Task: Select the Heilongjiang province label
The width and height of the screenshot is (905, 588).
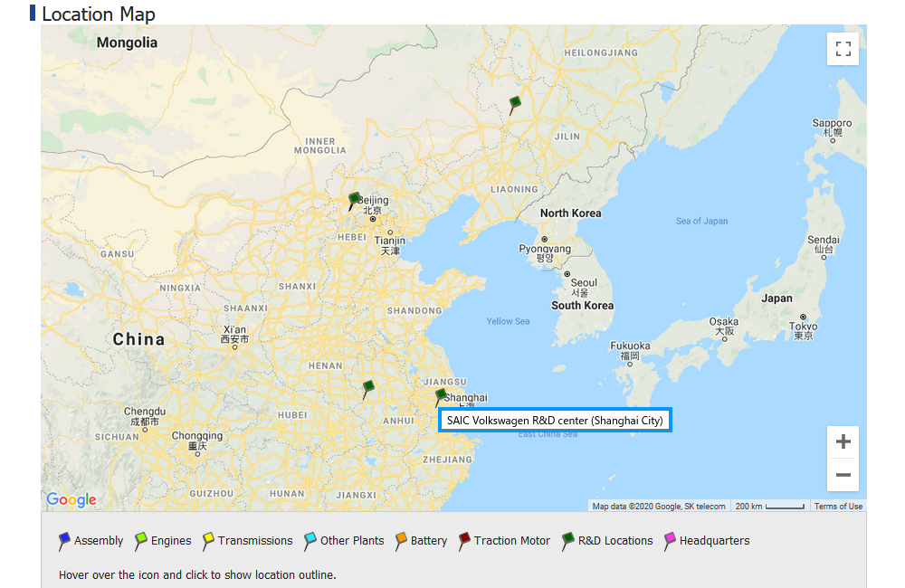Action: point(601,53)
